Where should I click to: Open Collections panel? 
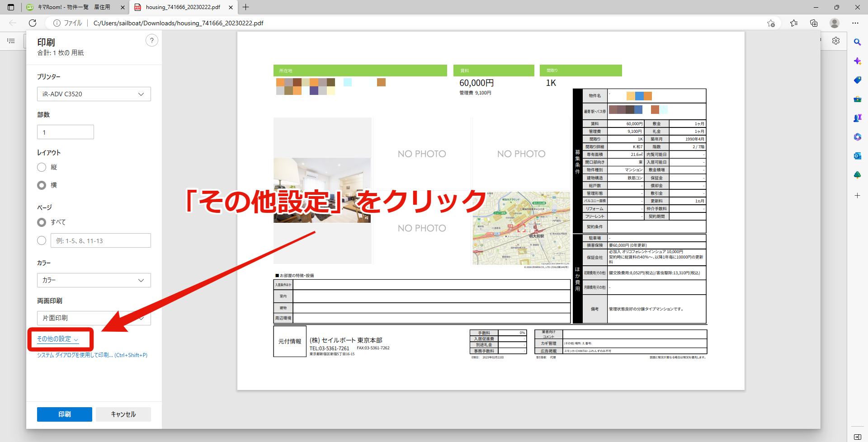coord(814,23)
